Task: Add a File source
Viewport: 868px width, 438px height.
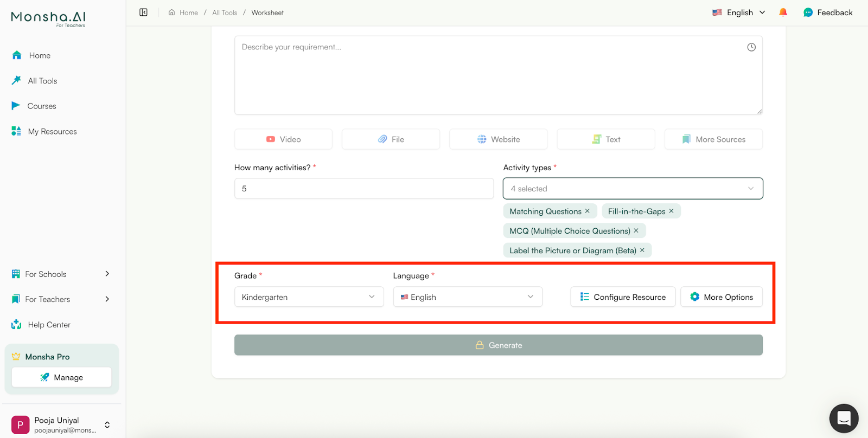Action: tap(391, 139)
